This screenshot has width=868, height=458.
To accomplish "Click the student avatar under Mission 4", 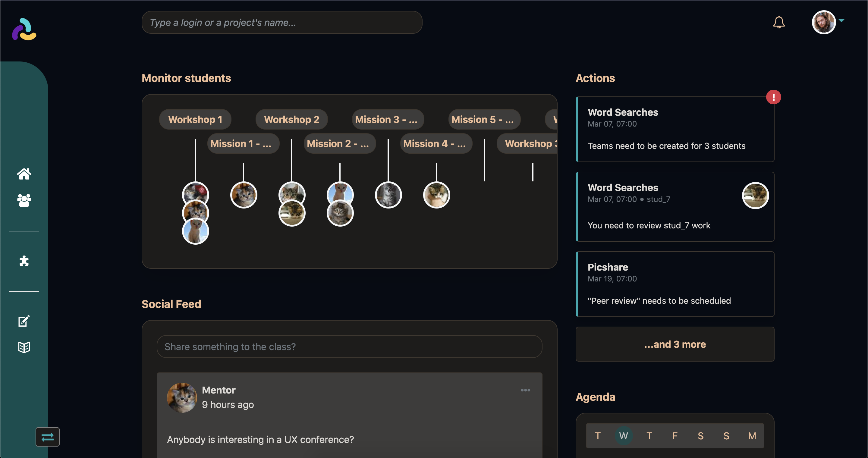I will [x=436, y=195].
